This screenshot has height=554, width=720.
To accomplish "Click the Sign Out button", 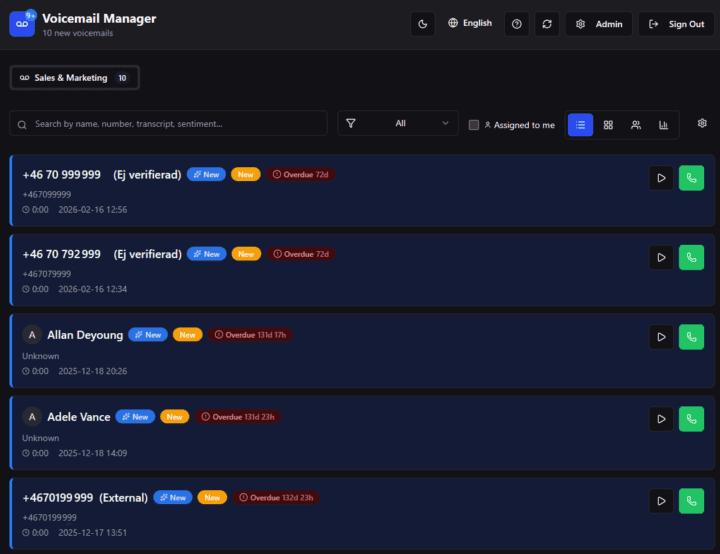I will [676, 24].
